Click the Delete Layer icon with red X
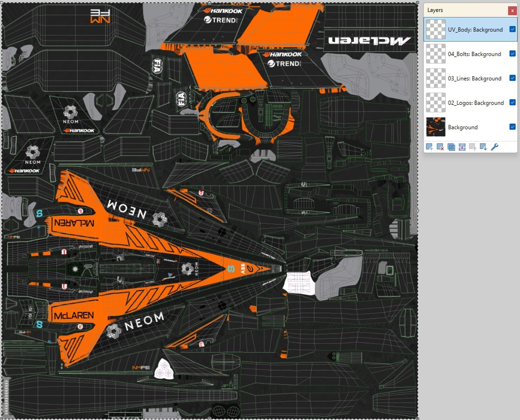This screenshot has width=520, height=420. coord(440,147)
